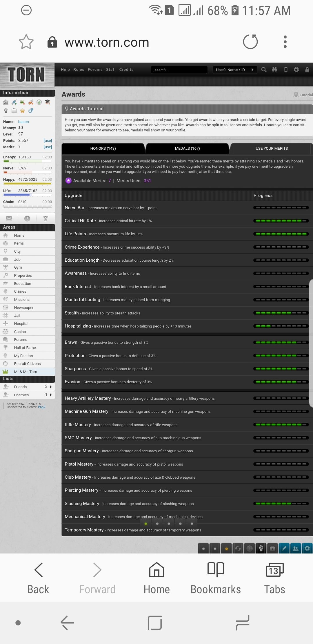This screenshot has height=644, width=313.
Task: Click the fist faction chat icon in bottom bar
Action: [x=261, y=548]
